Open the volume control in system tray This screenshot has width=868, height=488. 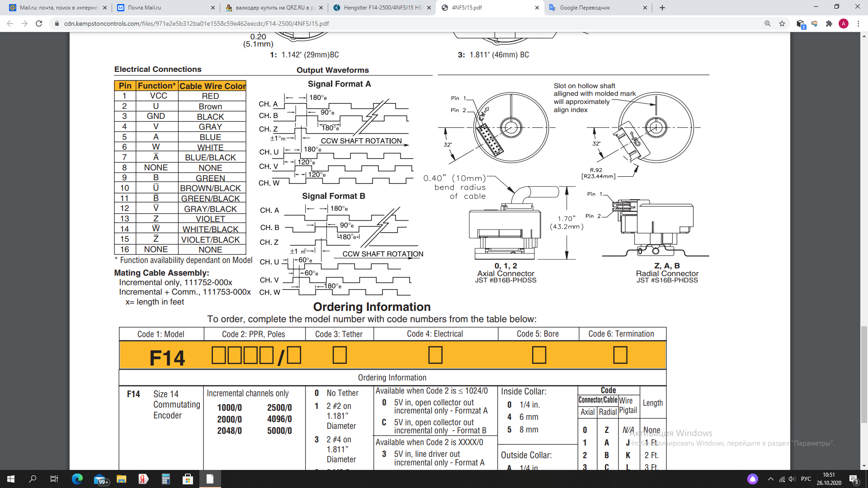792,479
